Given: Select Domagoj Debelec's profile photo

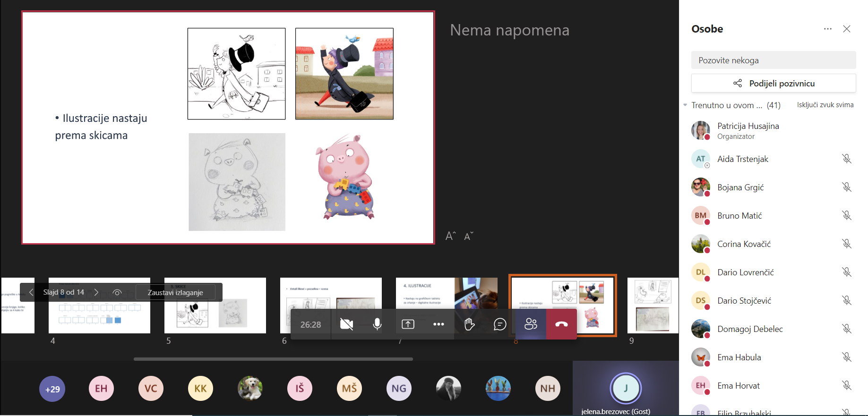Looking at the screenshot, I should pyautogui.click(x=701, y=329).
